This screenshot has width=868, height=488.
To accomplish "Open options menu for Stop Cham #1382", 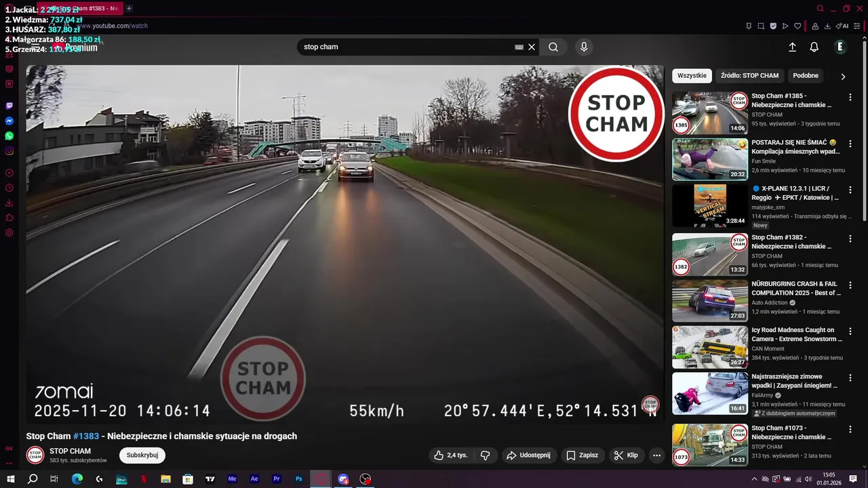I will click(850, 239).
